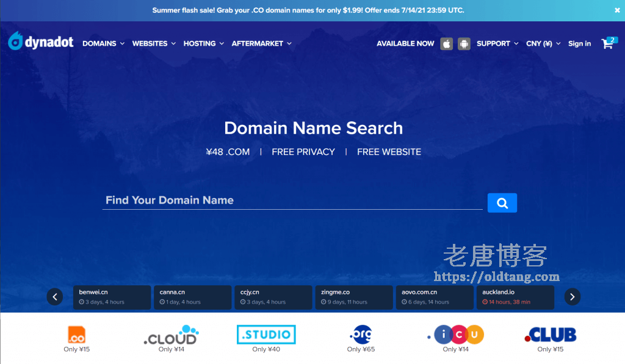Image resolution: width=625 pixels, height=364 pixels.
Task: Click the magnifier search button
Action: click(502, 203)
